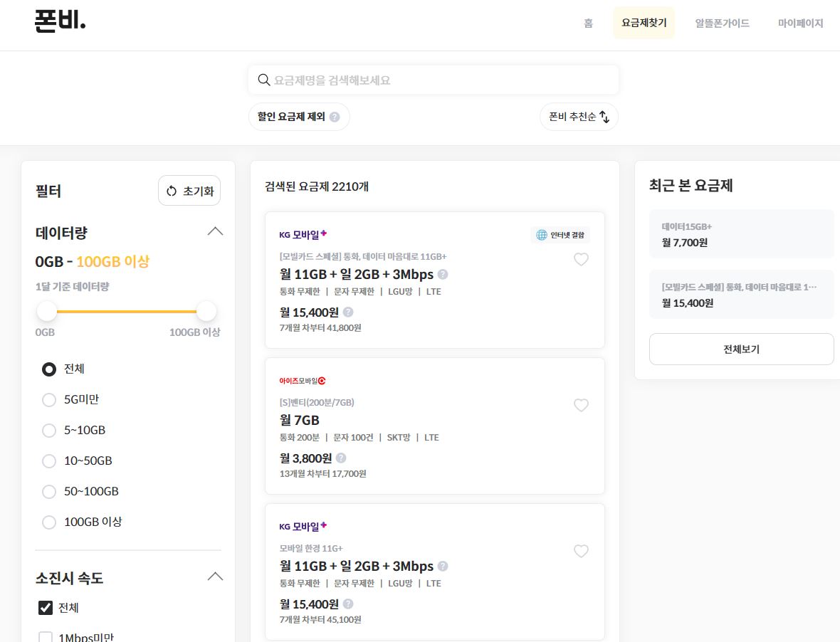Click the left 0GB slider handle
This screenshot has height=642, width=840.
pyautogui.click(x=46, y=311)
